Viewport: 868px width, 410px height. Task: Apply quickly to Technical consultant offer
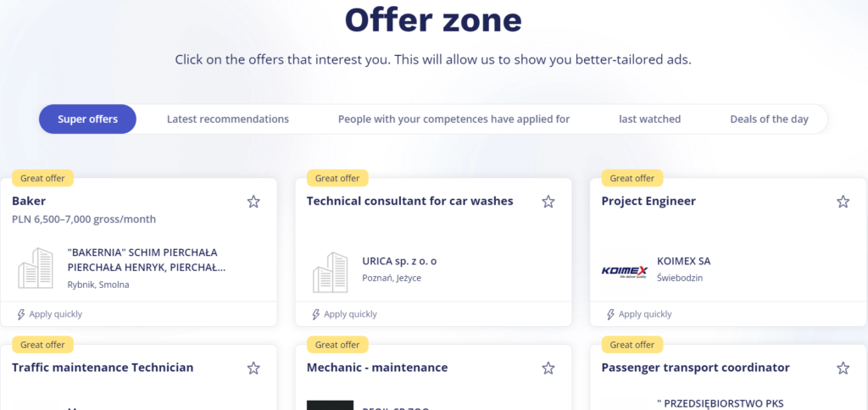click(344, 314)
